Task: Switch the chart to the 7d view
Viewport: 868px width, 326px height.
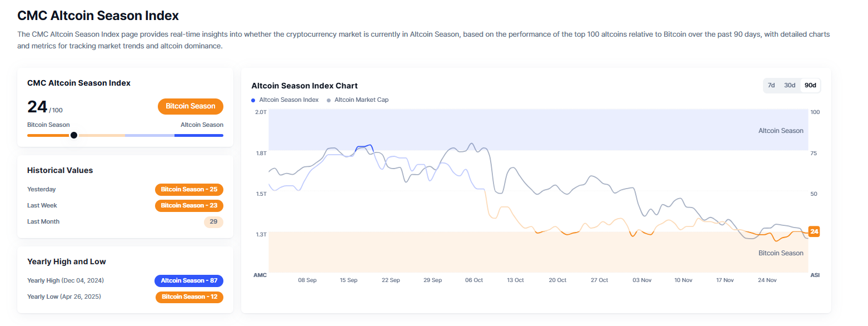Action: [x=771, y=85]
